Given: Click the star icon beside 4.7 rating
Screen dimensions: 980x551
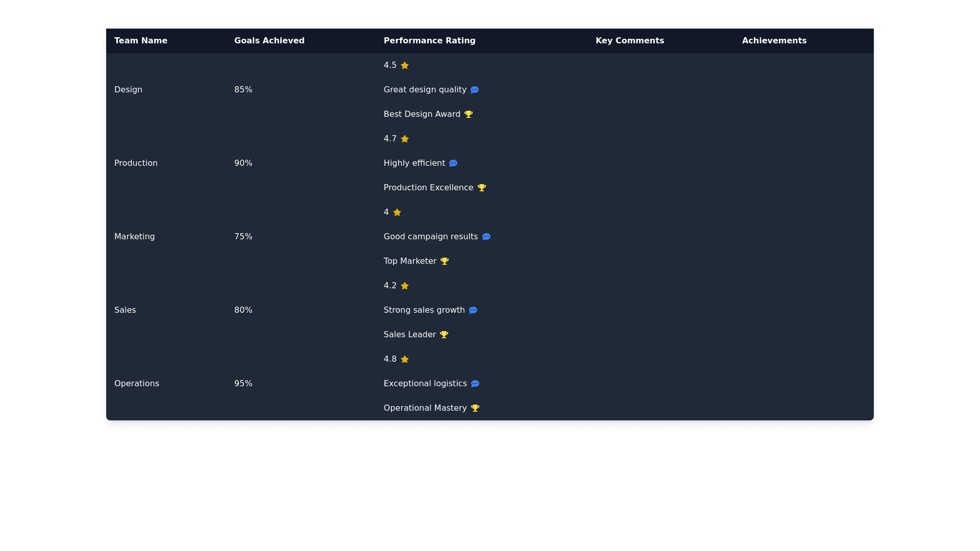Looking at the screenshot, I should tap(404, 139).
